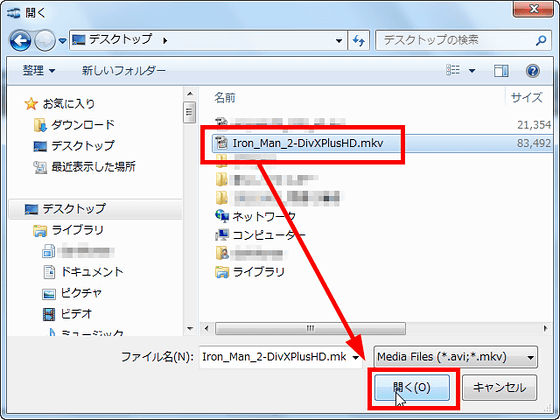This screenshot has width=560, height=420.
Task: Click the ダウンロード folder icon
Action: click(39, 125)
